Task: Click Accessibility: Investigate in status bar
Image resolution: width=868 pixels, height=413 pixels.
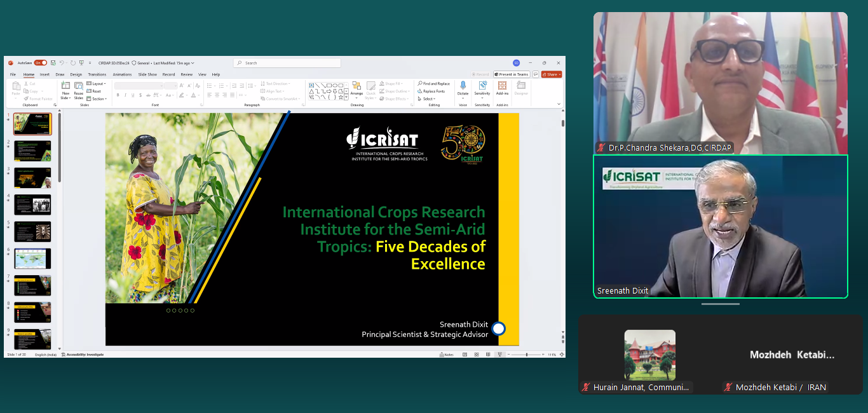Action: tap(83, 355)
